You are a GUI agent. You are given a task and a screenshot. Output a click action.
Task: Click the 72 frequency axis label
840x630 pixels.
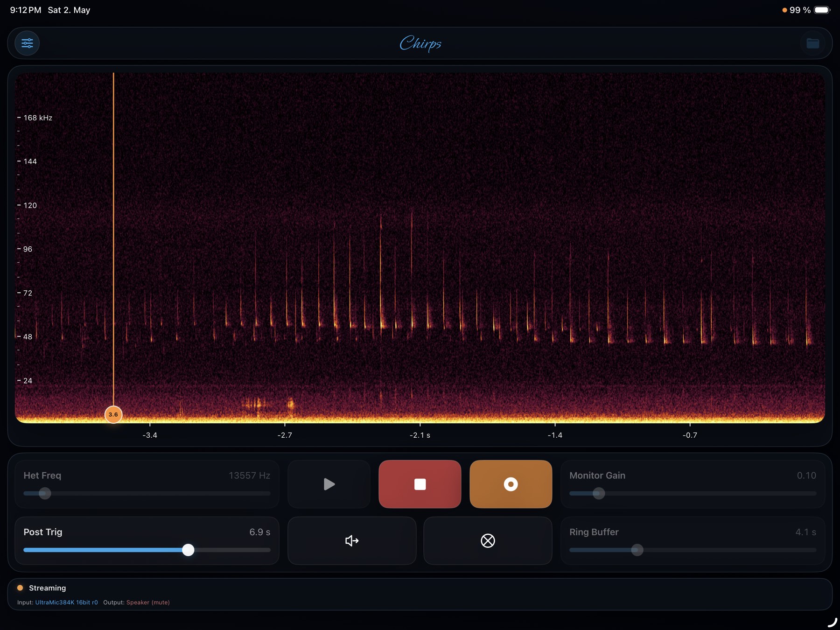click(x=28, y=293)
